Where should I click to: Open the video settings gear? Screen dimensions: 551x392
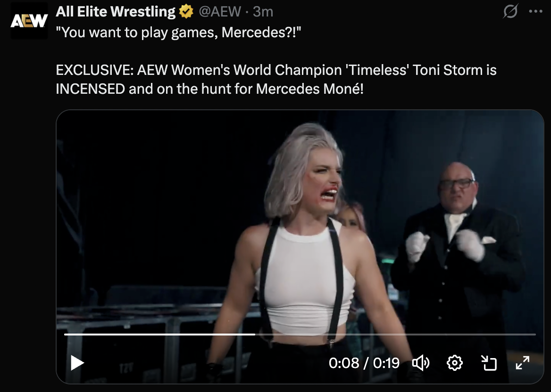click(454, 363)
